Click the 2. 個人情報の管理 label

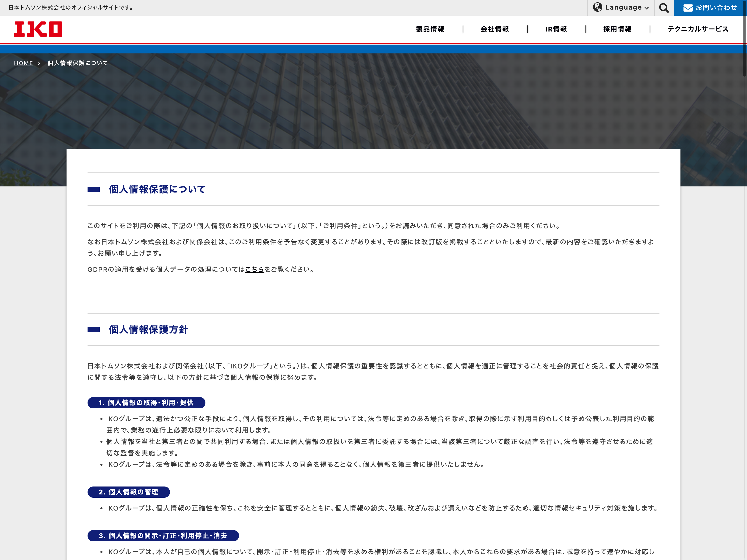128,492
